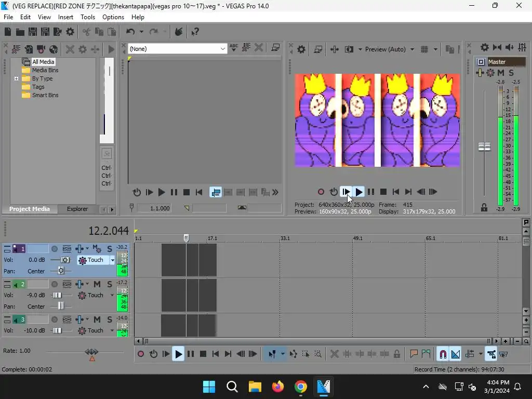Viewport: 532px width, 399px height.
Task: Arm track 2 for record
Action: point(54,284)
